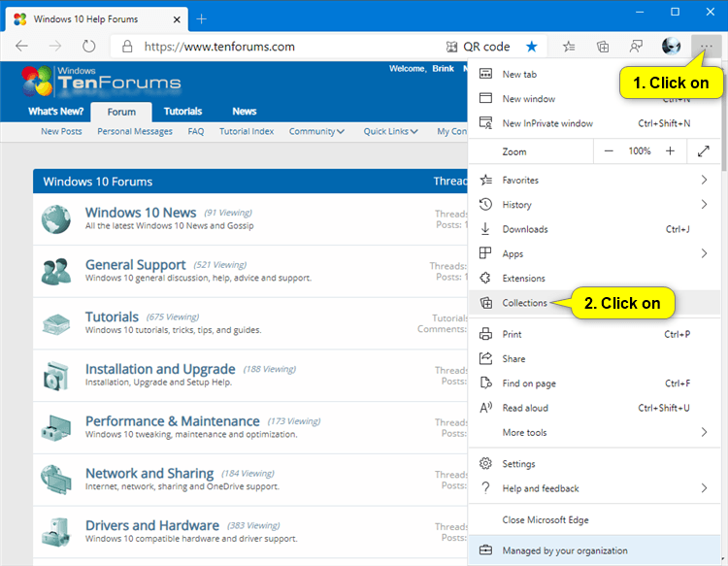Open the What's New? tab
The height and width of the screenshot is (566, 728).
tap(55, 112)
